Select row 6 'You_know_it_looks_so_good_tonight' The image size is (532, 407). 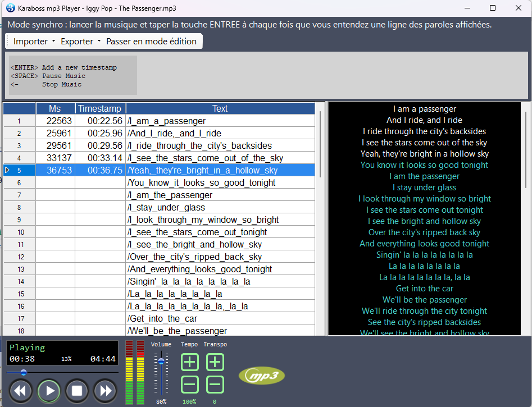pyautogui.click(x=201, y=182)
